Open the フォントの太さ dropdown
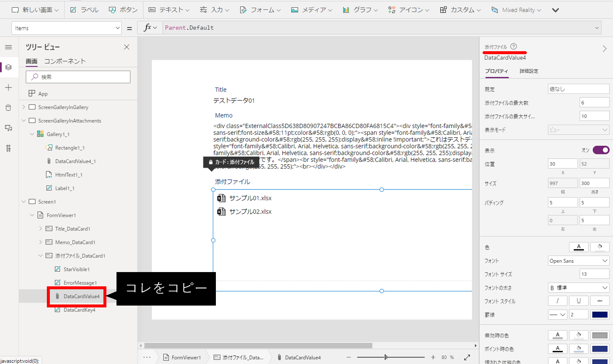 [578, 288]
